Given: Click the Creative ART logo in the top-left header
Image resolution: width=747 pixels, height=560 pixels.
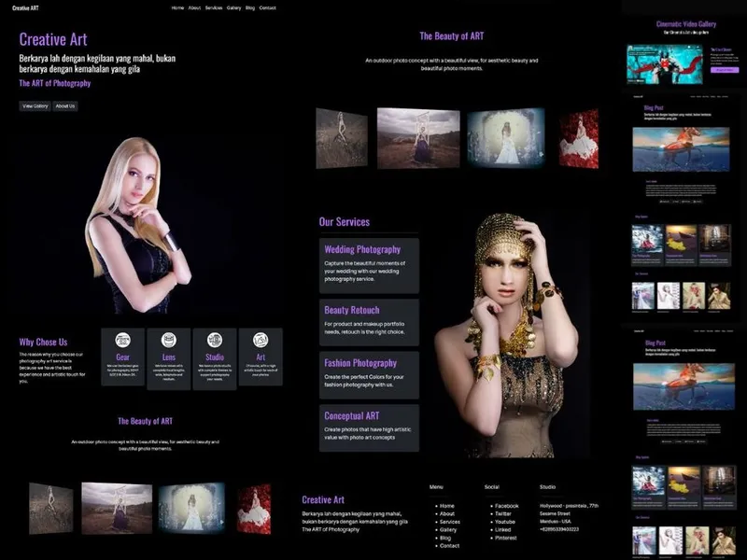Looking at the screenshot, I should (x=25, y=7).
